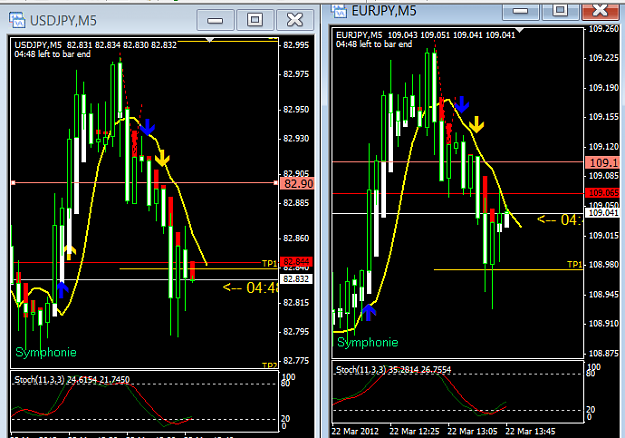Screen dimensions: 625x438
Task: Click the yellow countdown timer text on USDJPY chart
Action: (250, 287)
